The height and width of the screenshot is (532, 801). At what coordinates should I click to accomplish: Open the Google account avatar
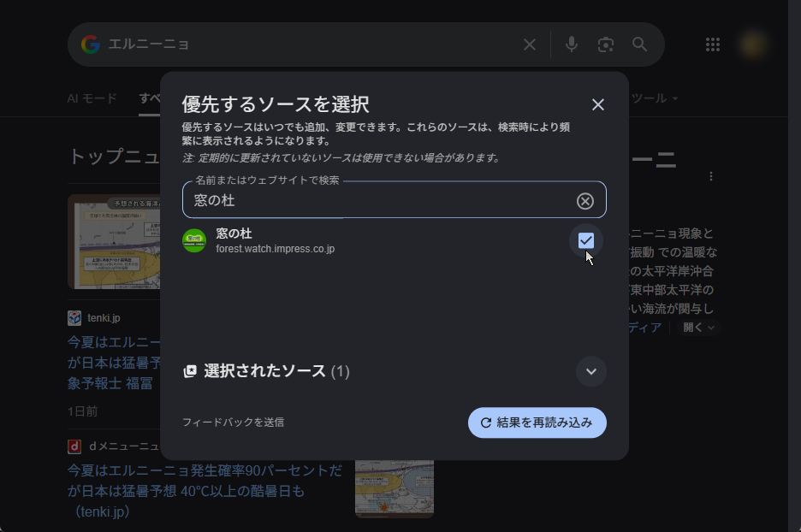753,44
